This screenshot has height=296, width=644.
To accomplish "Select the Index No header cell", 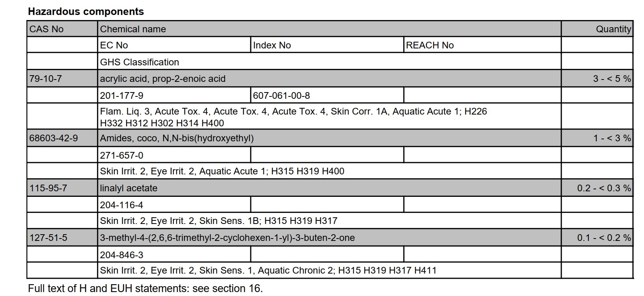I will click(x=272, y=45).
